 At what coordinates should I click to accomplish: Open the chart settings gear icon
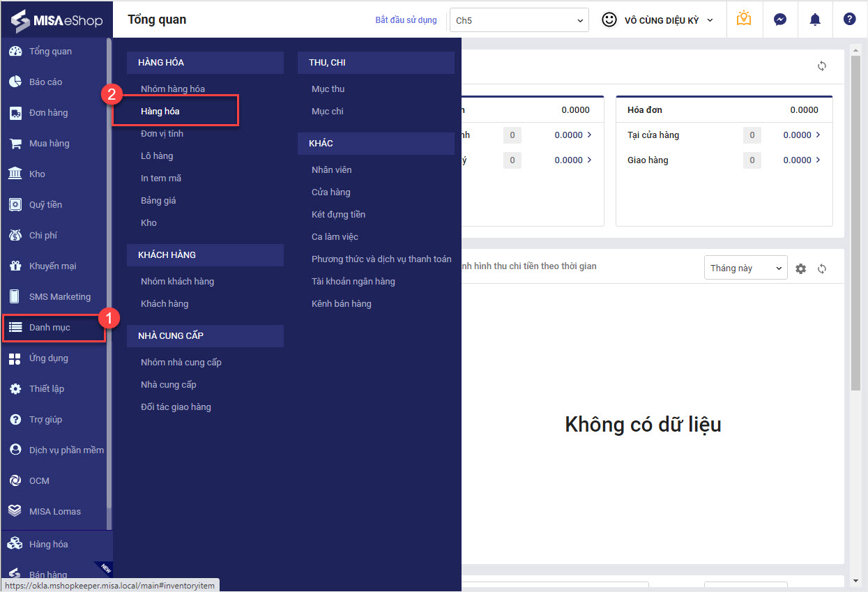coord(801,268)
